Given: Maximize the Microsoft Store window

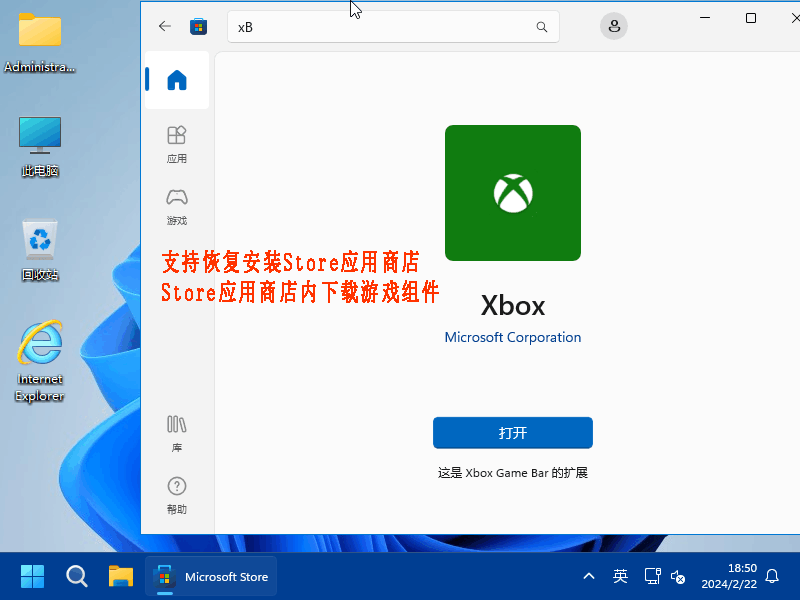Looking at the screenshot, I should pyautogui.click(x=751, y=18).
